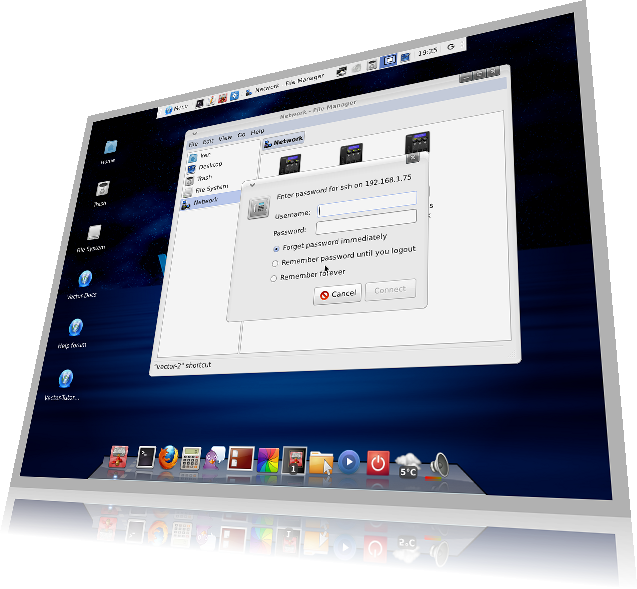Select Remember password until you logout
The image size is (637, 589).
(x=275, y=262)
